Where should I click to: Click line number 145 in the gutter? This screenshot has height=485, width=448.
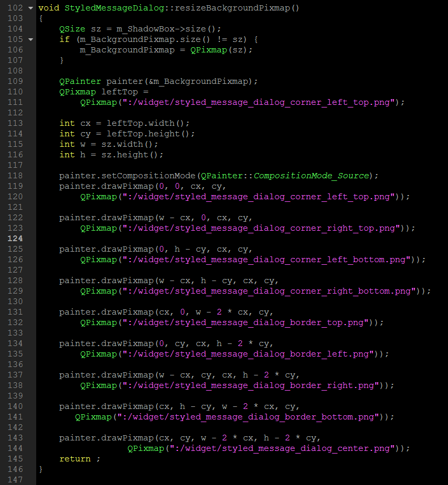click(x=15, y=459)
